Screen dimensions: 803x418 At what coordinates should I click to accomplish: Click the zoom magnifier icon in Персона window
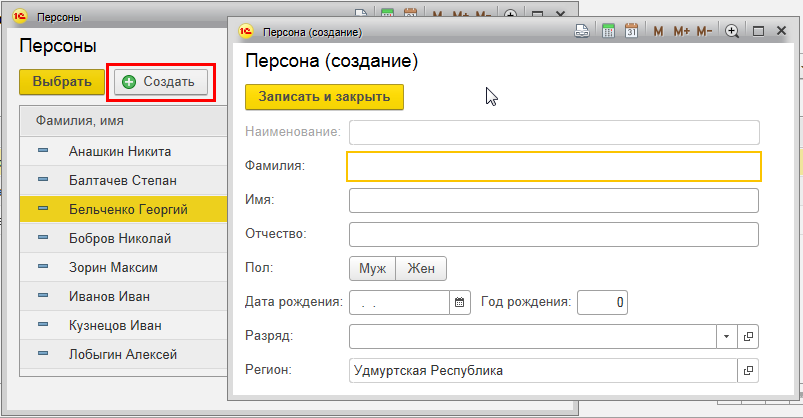[x=732, y=31]
